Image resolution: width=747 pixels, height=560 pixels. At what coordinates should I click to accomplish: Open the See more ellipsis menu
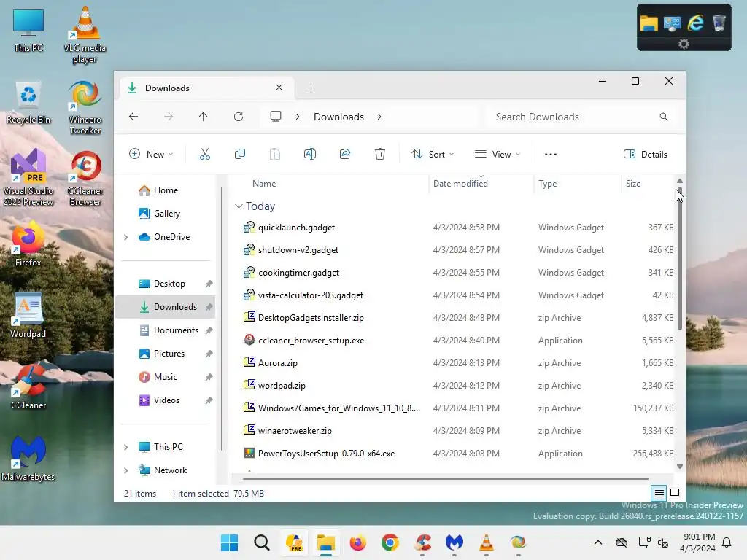[x=551, y=155]
